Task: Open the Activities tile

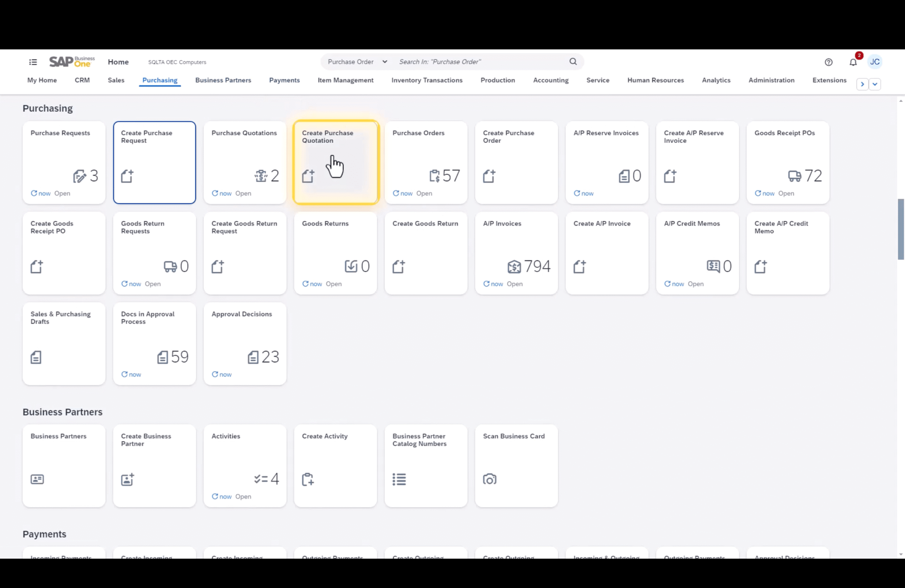Action: click(x=245, y=466)
